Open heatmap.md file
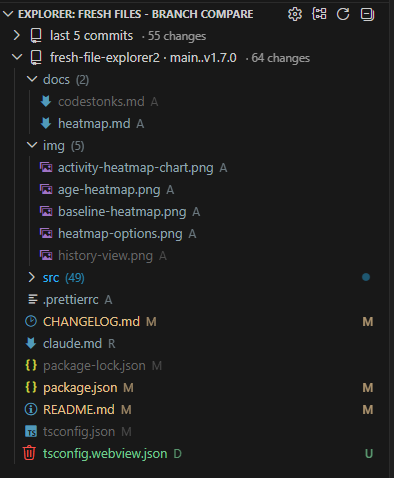The image size is (394, 478). [x=94, y=124]
